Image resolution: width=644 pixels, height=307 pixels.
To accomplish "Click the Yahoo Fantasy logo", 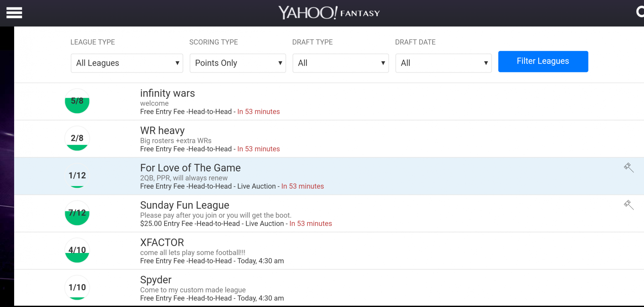I will [x=329, y=13].
